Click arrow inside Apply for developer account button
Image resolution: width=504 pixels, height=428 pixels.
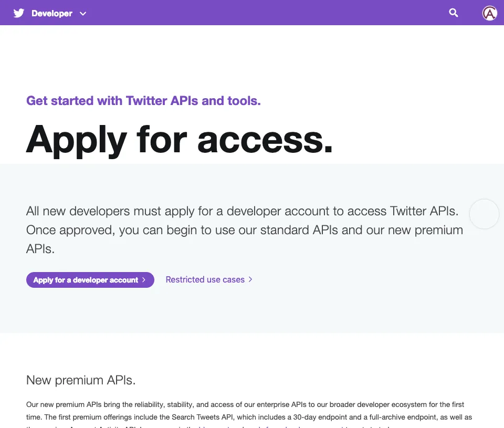(x=144, y=280)
